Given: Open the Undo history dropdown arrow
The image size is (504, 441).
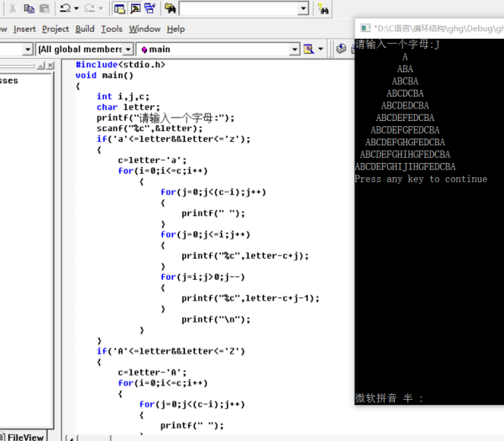Looking at the screenshot, I should pos(76,8).
